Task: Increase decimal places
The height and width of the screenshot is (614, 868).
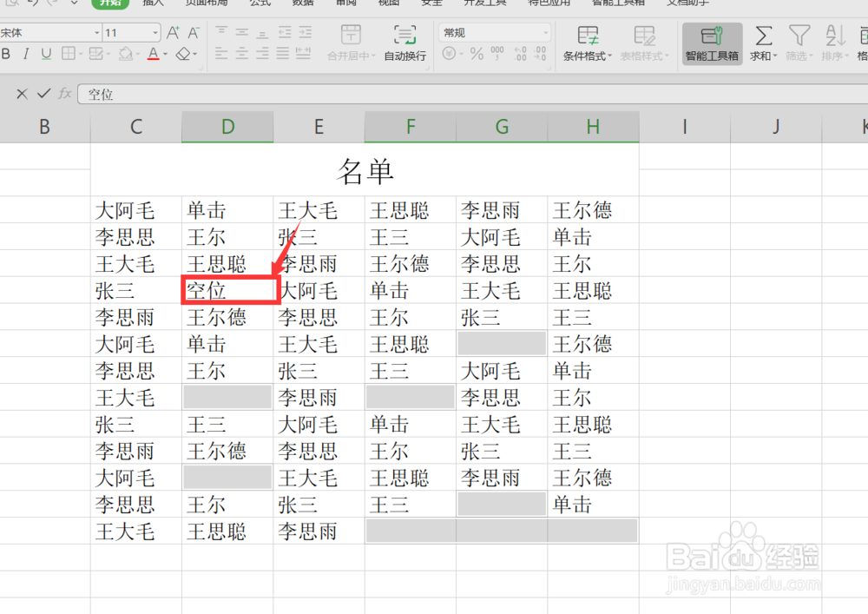Action: [520, 54]
